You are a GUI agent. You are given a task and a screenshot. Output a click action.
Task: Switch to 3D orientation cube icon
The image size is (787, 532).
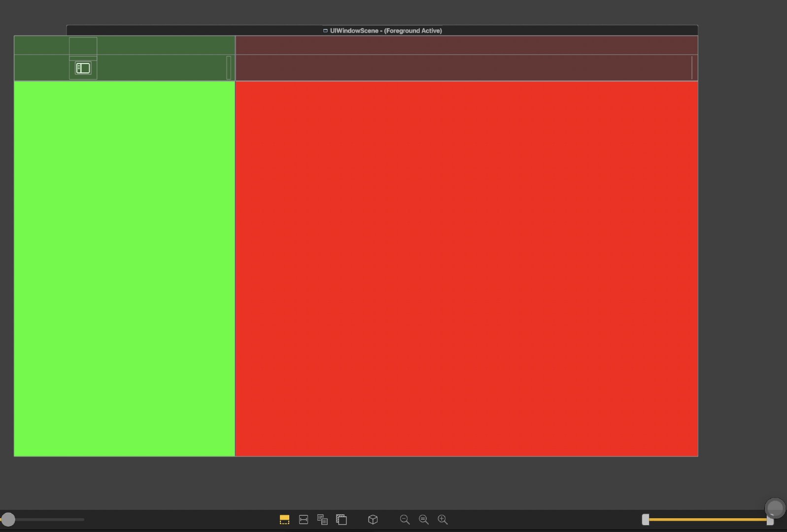pos(373,519)
